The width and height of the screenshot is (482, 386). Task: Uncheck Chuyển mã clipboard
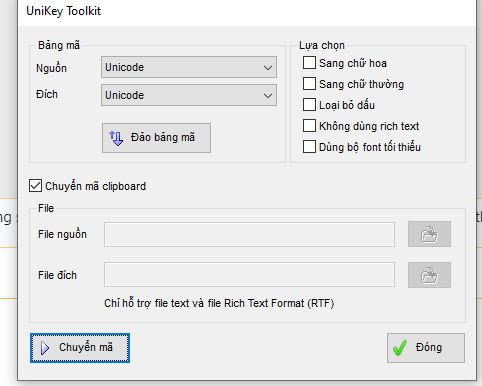point(35,186)
